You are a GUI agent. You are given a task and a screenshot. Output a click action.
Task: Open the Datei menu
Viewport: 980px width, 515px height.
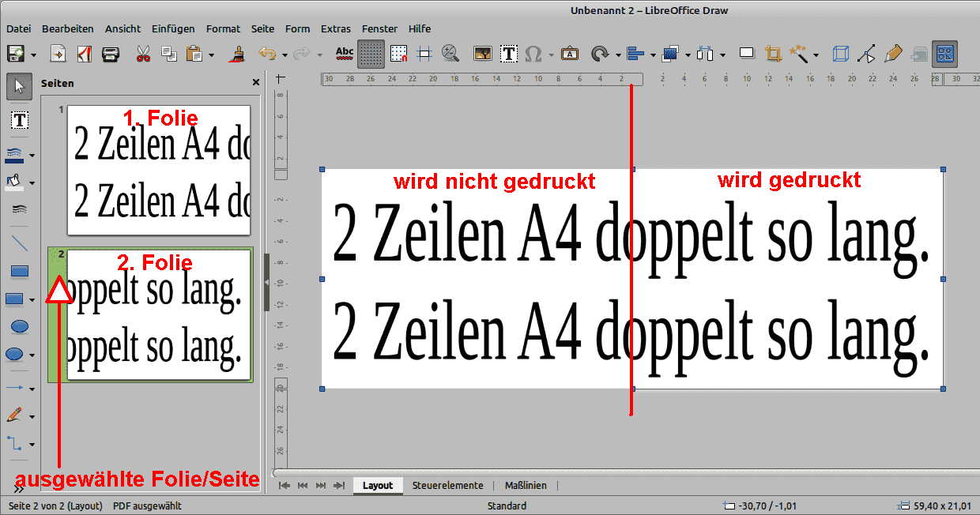(x=18, y=28)
